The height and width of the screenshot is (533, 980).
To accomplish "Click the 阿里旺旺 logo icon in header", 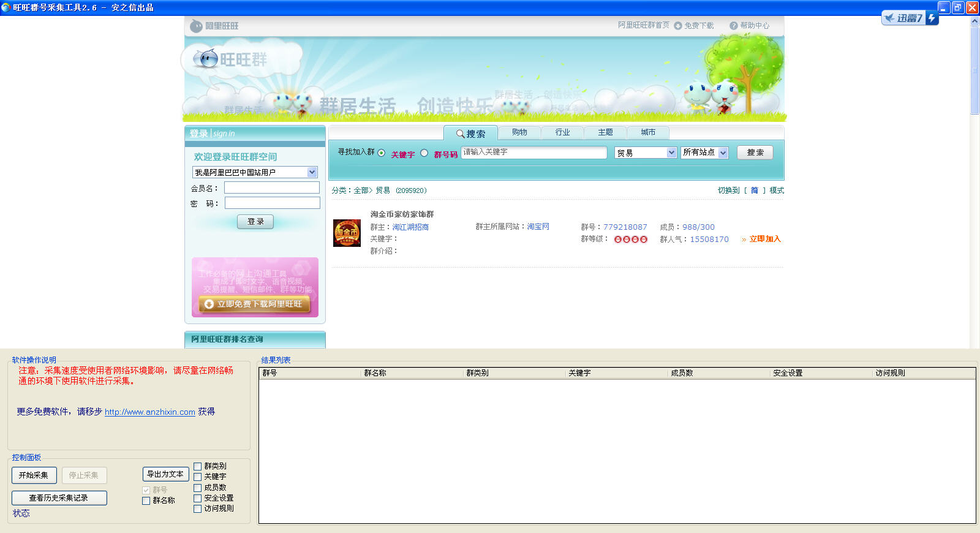I will (196, 26).
